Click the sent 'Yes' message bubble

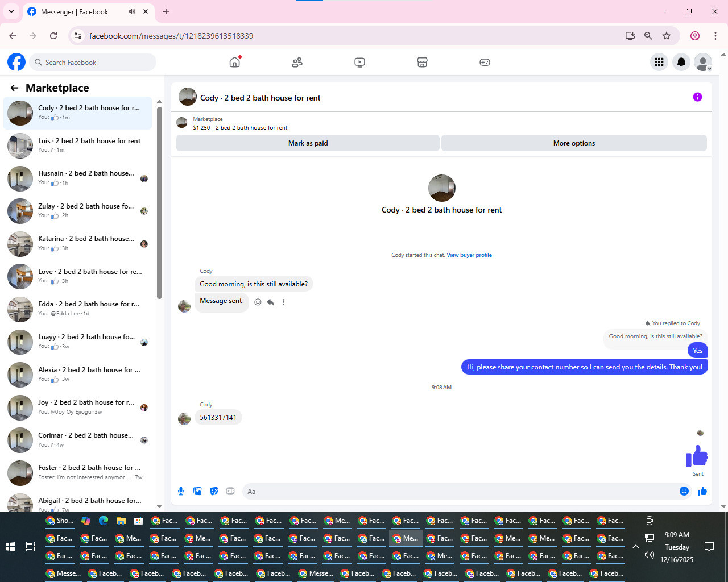pos(698,351)
